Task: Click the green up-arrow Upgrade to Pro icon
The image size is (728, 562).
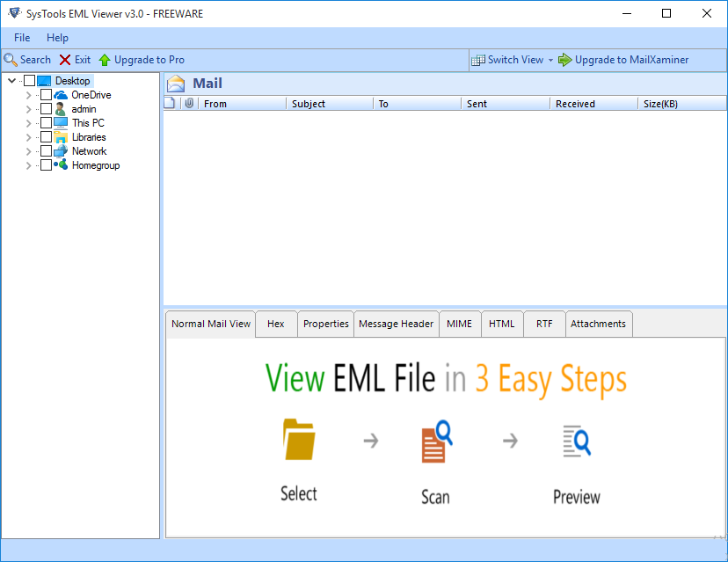Action: click(105, 60)
